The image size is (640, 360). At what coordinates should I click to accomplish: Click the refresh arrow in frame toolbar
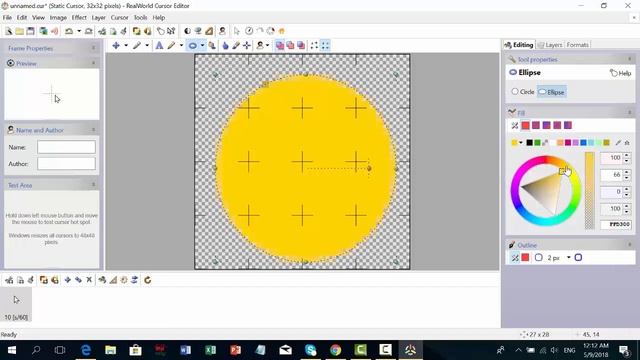coord(148,280)
